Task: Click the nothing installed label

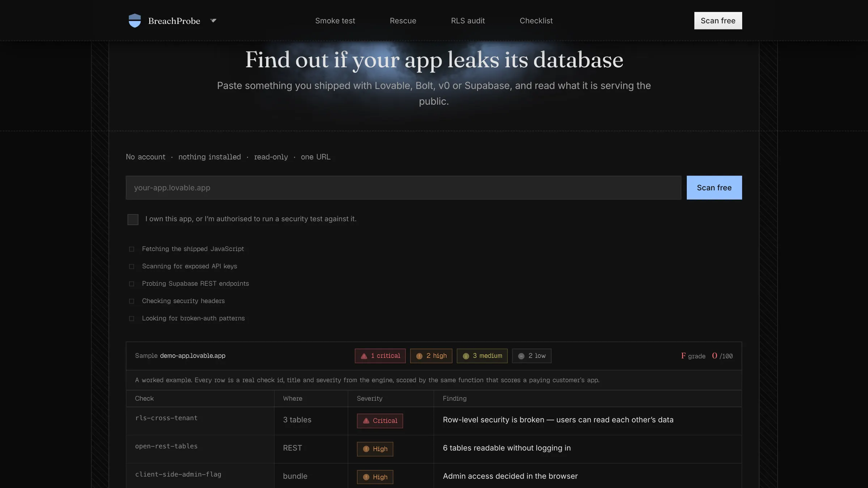Action: pyautogui.click(x=209, y=157)
